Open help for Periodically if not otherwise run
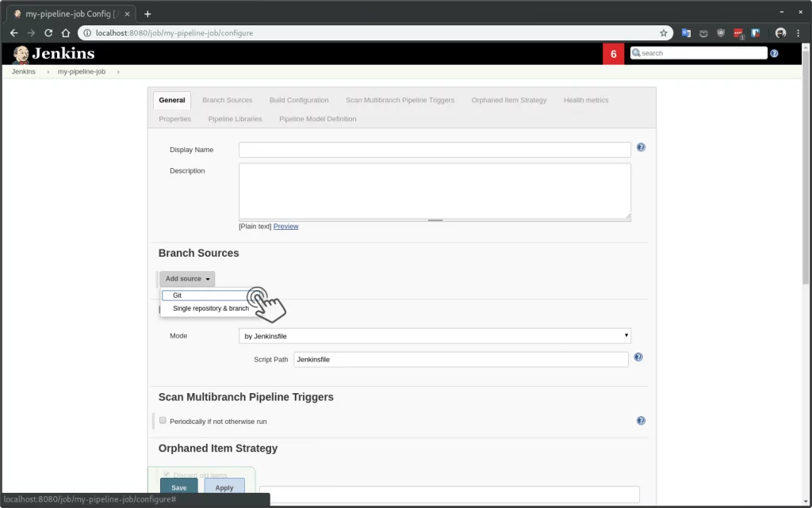Image resolution: width=812 pixels, height=508 pixels. (x=641, y=421)
